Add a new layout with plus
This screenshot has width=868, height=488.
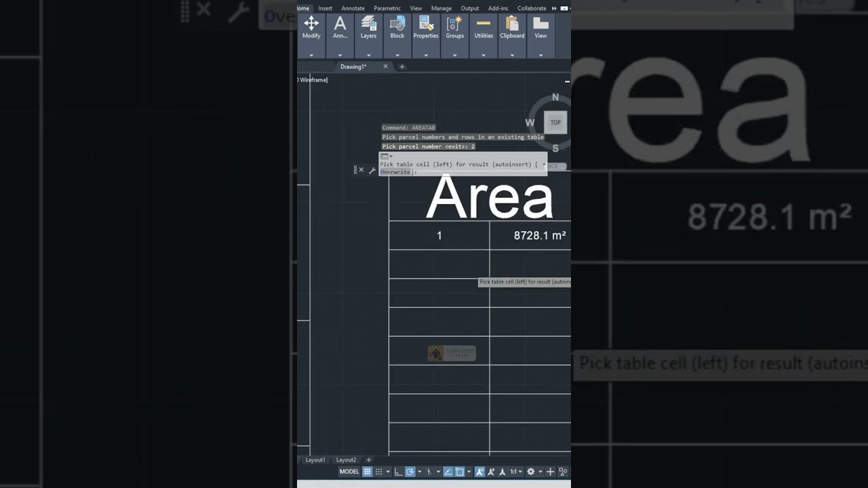(x=369, y=460)
